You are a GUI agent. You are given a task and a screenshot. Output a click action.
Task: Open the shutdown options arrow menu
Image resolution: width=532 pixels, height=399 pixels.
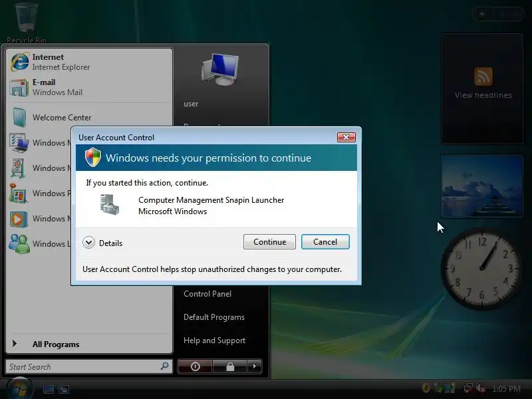click(255, 366)
